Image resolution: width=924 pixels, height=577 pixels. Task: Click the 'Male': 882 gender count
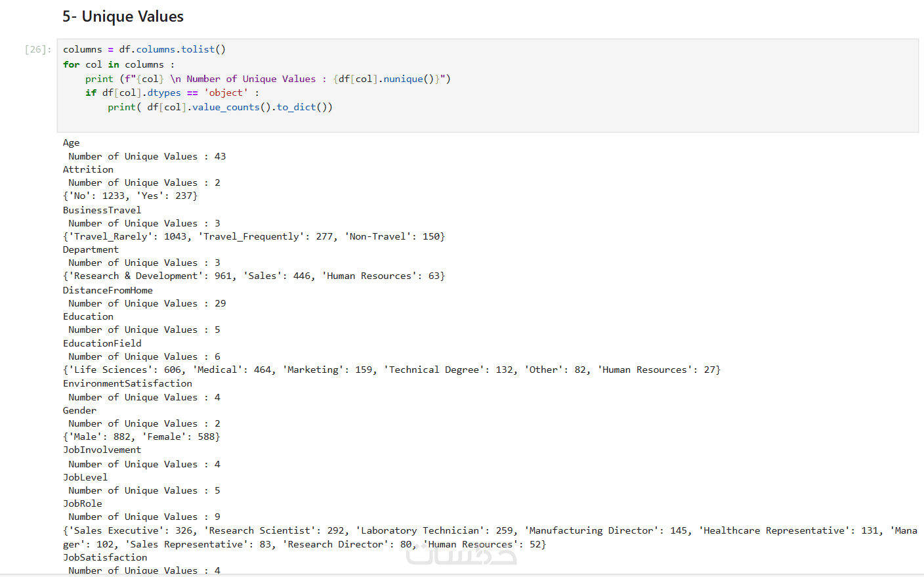[x=99, y=437]
